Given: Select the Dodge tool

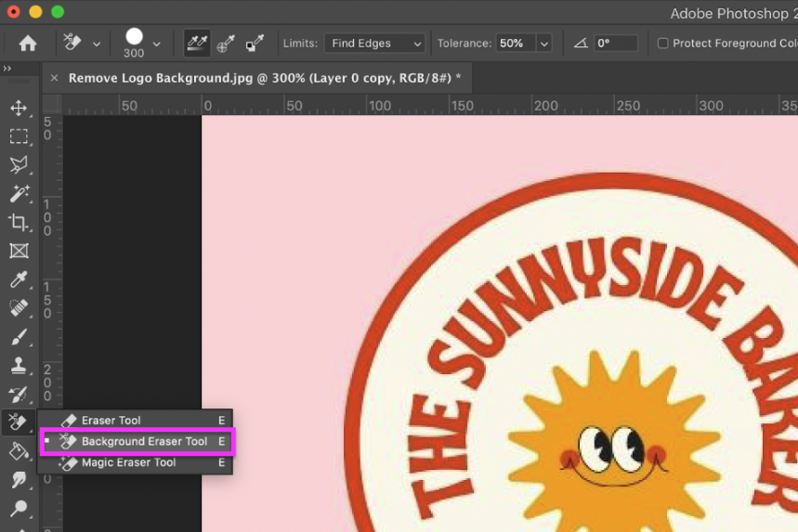Looking at the screenshot, I should coord(19,508).
